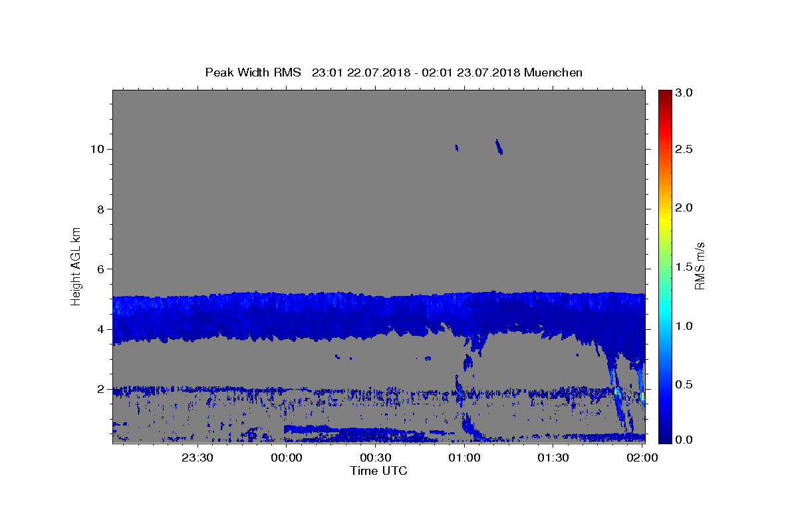Click the 01:00 time tick label

coord(465,458)
